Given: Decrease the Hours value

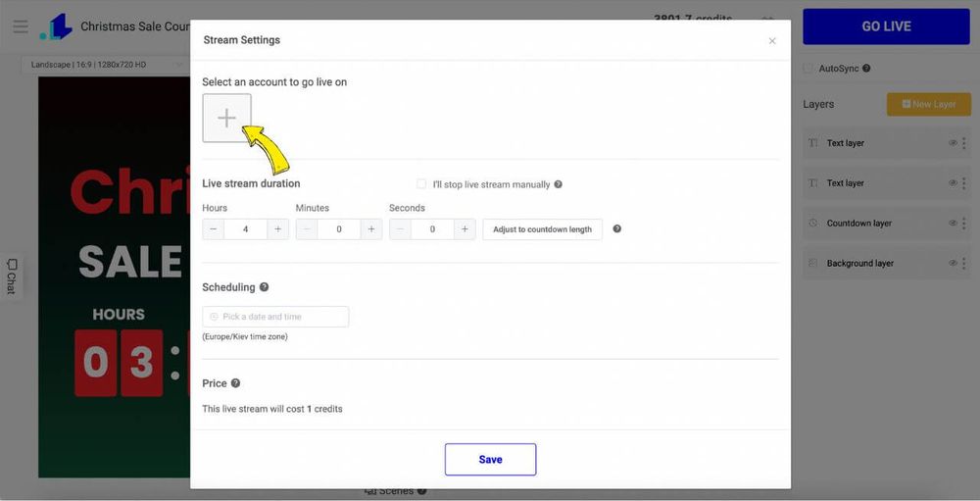Looking at the screenshot, I should click(214, 229).
